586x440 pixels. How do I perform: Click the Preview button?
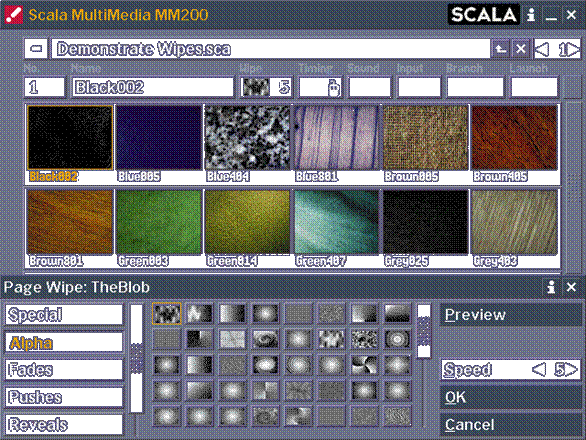pyautogui.click(x=511, y=315)
